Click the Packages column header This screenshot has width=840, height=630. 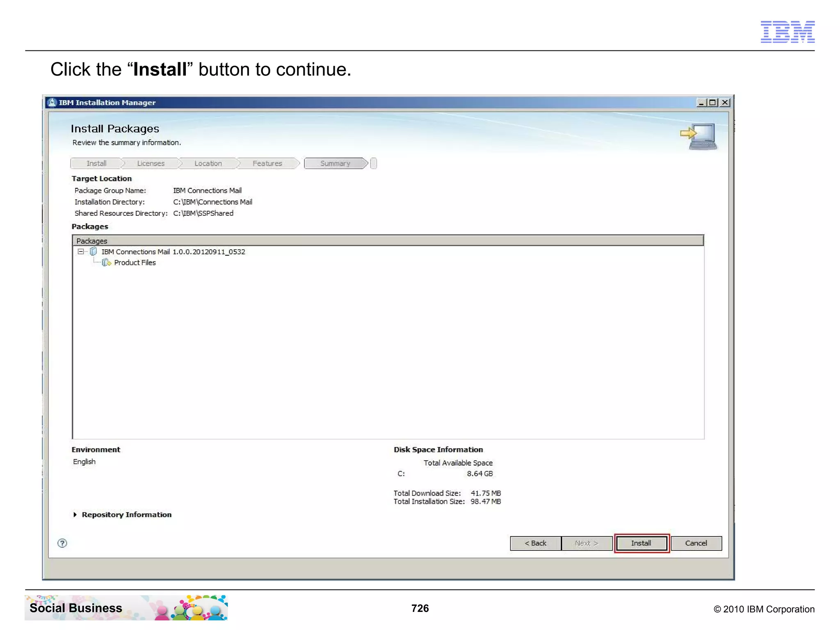point(388,241)
